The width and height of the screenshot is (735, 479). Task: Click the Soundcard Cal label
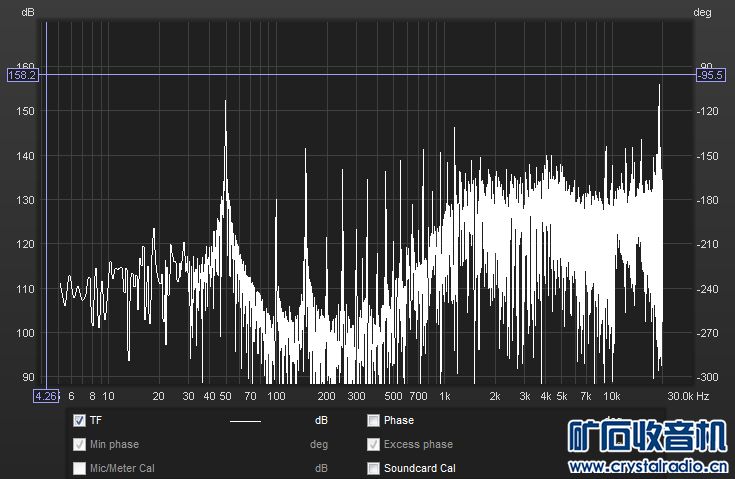coord(420,468)
